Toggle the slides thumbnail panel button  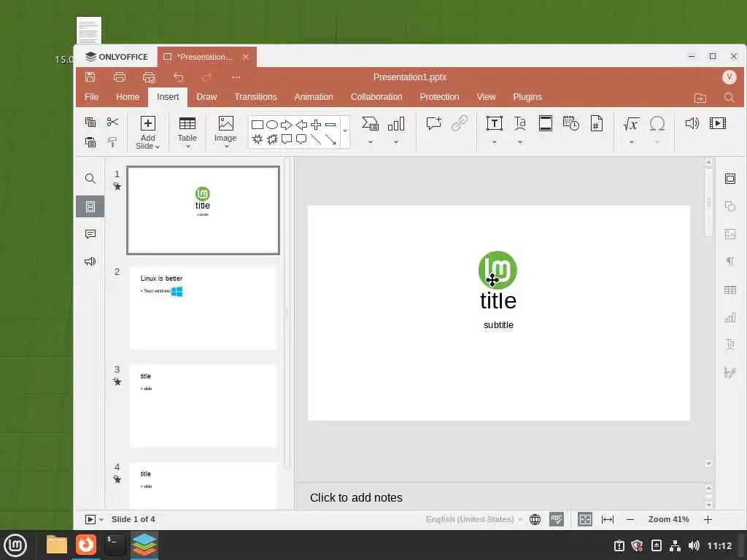[90, 206]
